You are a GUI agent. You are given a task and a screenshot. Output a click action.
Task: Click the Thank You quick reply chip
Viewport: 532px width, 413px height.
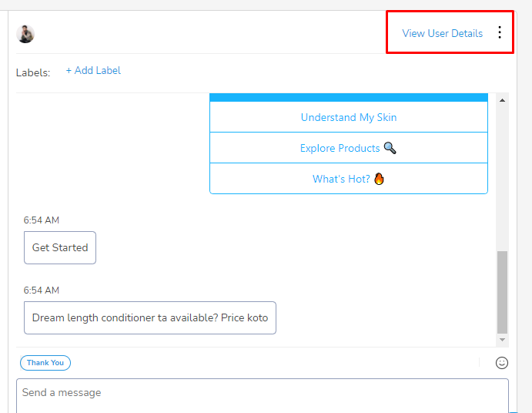(45, 363)
